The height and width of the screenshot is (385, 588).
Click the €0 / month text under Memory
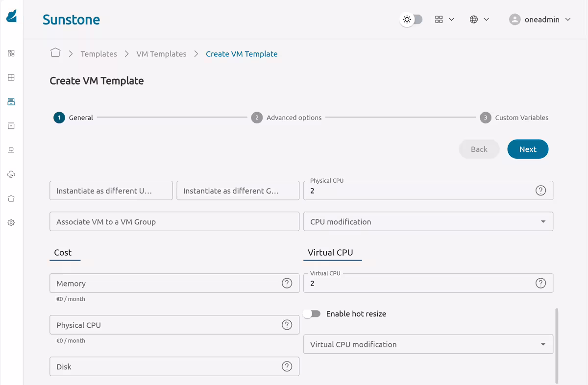tap(71, 299)
